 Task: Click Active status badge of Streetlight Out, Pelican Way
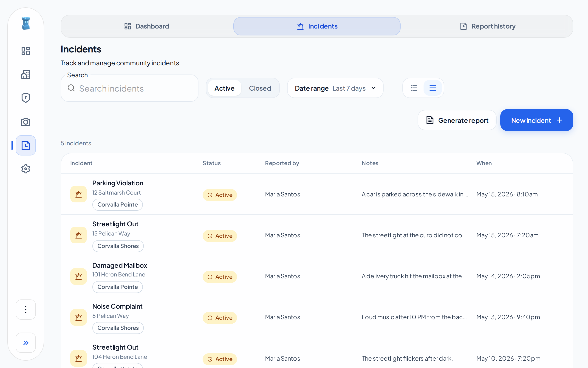[220, 236]
